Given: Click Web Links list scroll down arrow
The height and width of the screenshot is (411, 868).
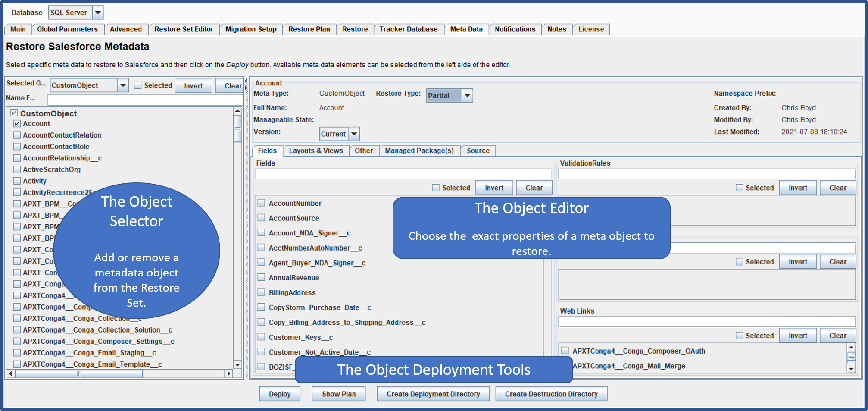Looking at the screenshot, I should [x=851, y=369].
